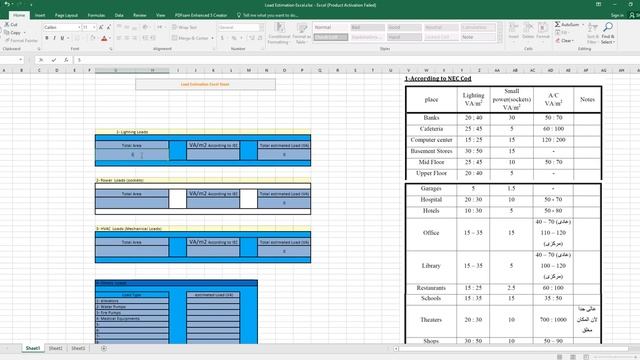
Task: Click the Copy command in Clipboard group
Action: (12, 33)
